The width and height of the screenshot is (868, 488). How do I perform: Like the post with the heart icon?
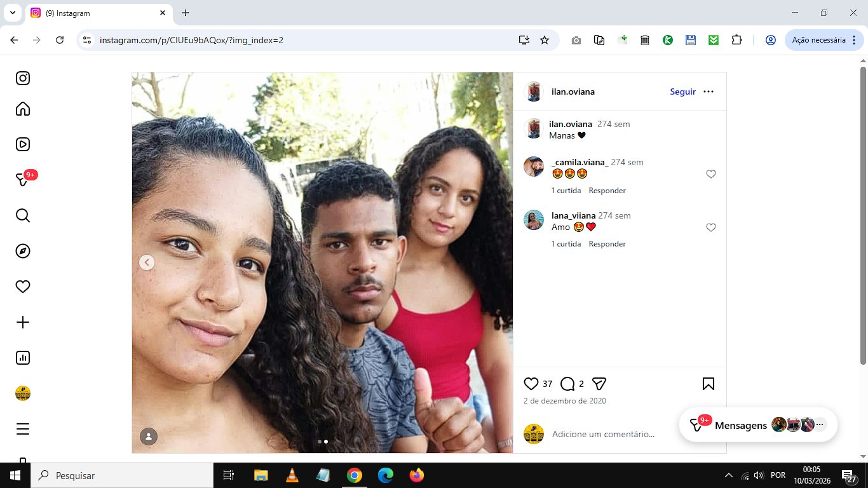531,384
